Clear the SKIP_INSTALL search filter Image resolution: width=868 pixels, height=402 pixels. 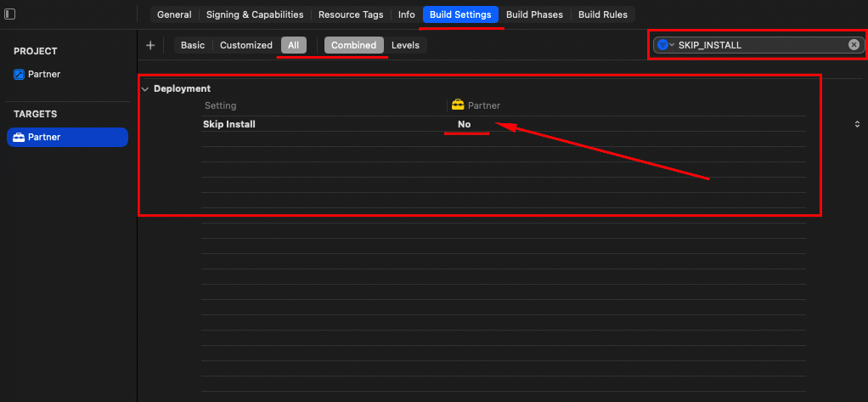[854, 45]
